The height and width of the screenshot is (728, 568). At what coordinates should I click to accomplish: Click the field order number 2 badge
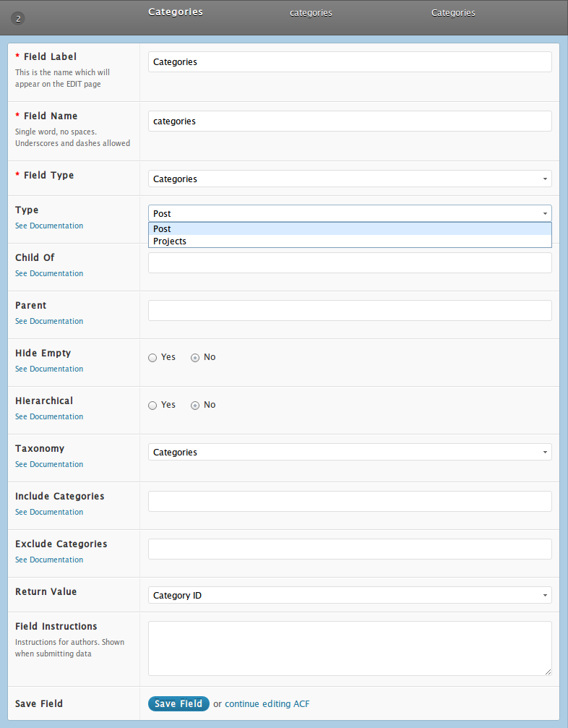coord(18,19)
